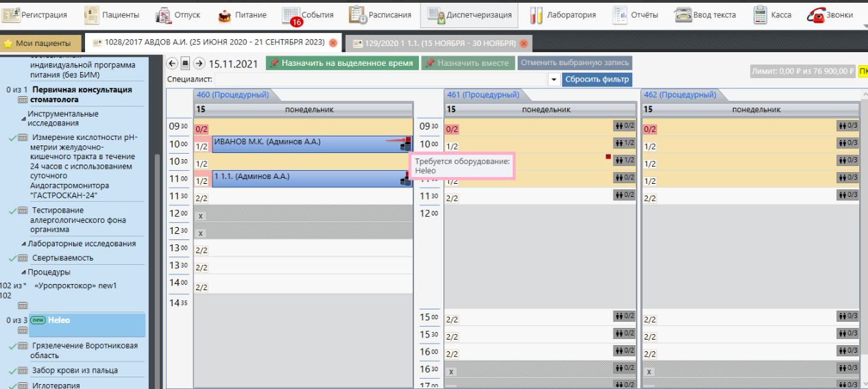Image resolution: width=868 pixels, height=389 pixels.
Task: Switch to the Мои пациенты tab
Action: pyautogui.click(x=42, y=43)
